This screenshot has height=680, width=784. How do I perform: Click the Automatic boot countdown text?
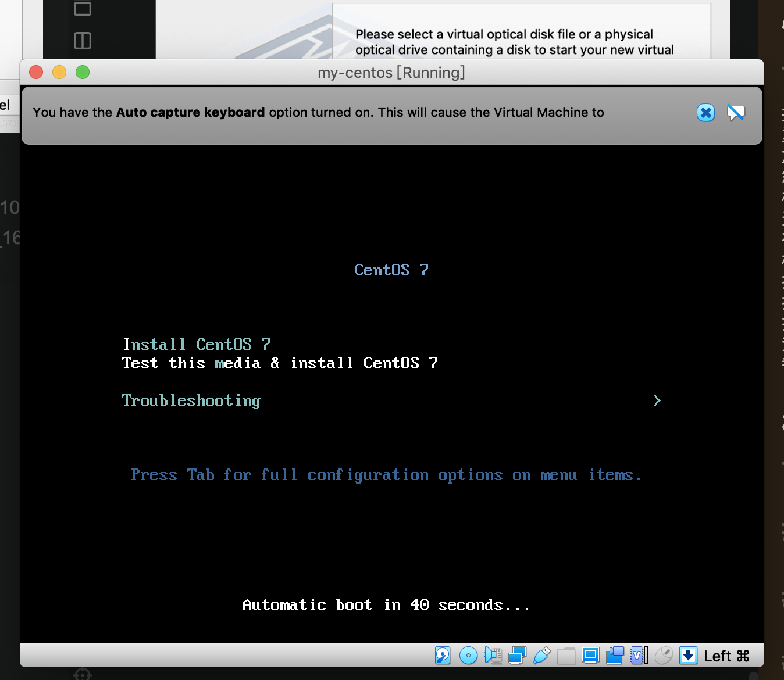point(386,605)
